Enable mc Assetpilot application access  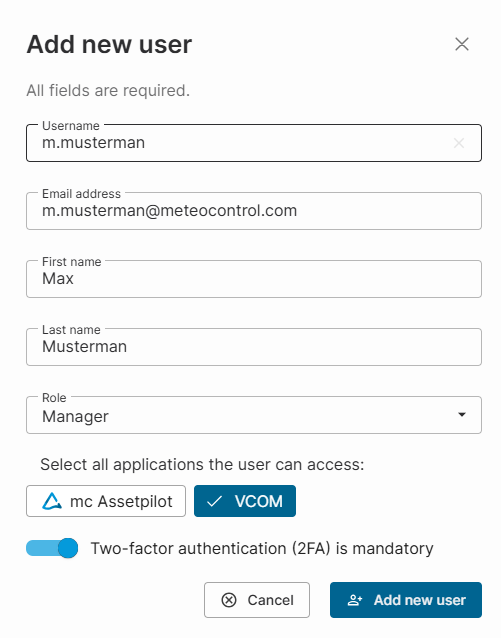106,501
